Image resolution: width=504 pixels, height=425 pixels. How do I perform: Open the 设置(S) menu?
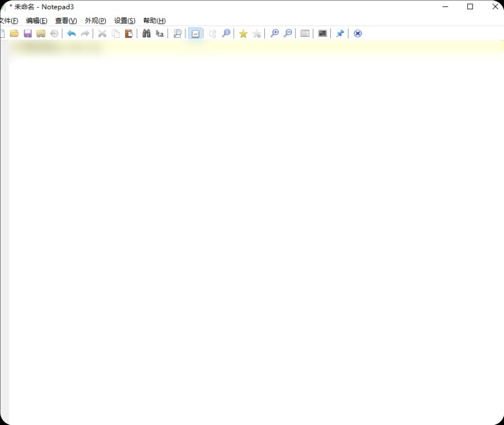click(125, 20)
